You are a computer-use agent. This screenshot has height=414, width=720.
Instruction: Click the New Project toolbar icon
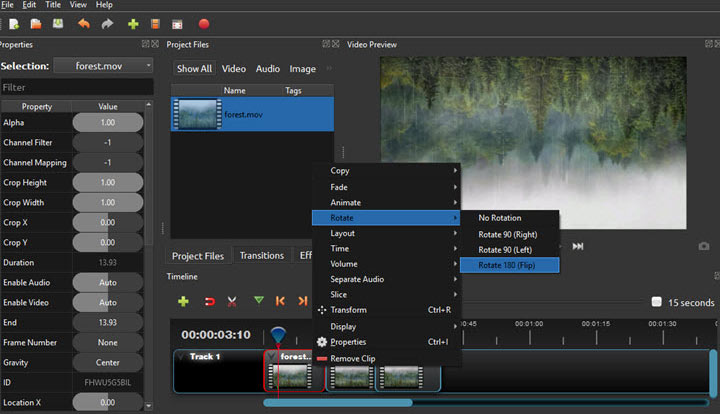(x=13, y=23)
